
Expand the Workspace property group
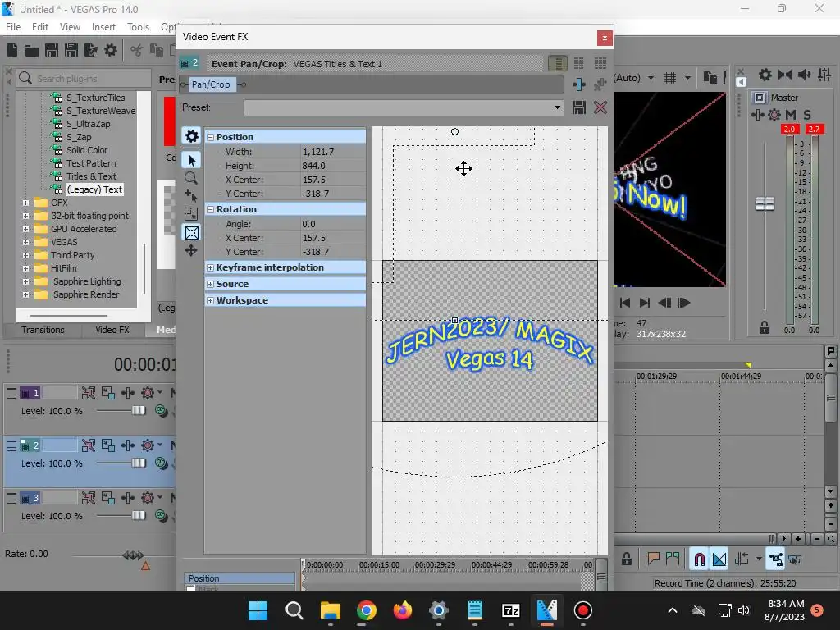click(x=211, y=300)
